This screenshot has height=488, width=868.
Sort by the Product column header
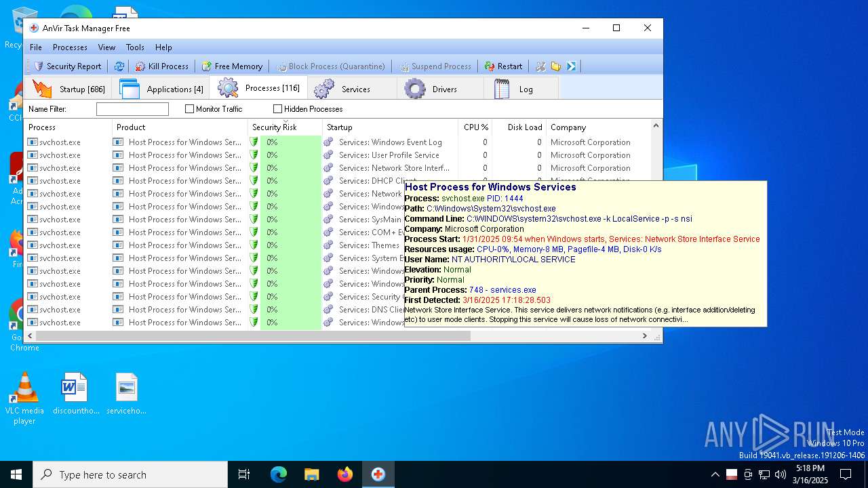[180, 127]
